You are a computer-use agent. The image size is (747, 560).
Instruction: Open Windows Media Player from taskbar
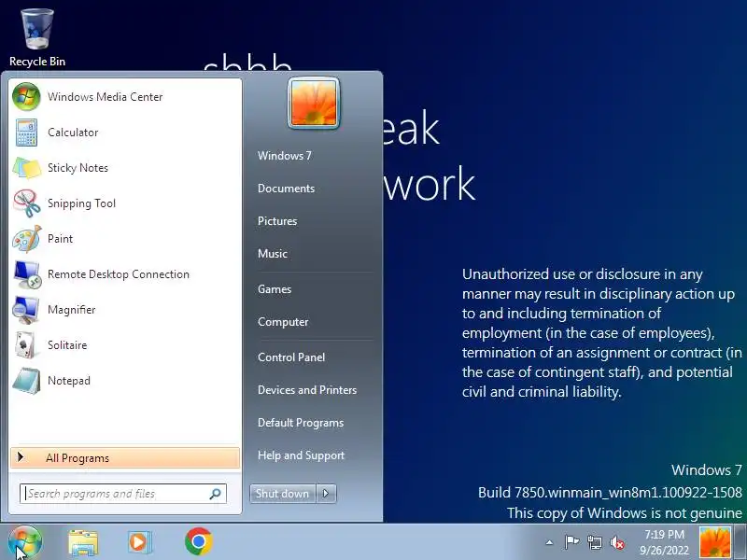coord(139,542)
